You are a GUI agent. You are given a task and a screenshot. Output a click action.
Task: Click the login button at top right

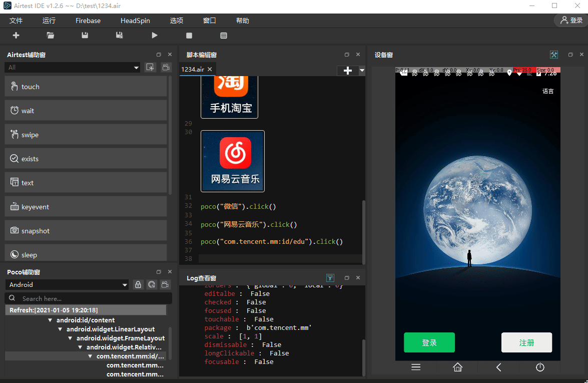point(571,20)
